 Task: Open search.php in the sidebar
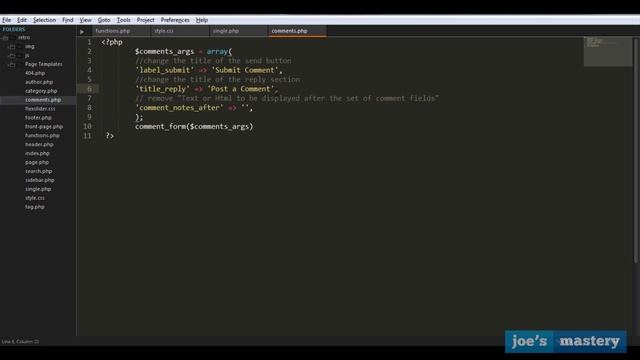pyautogui.click(x=38, y=171)
